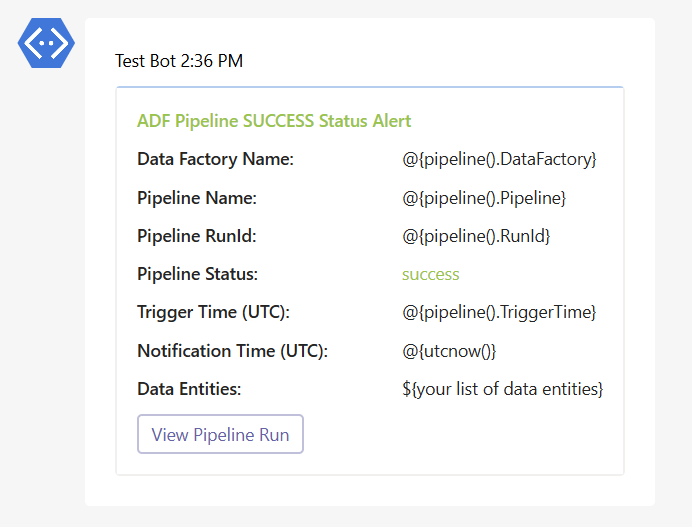Click the @{pipeline().TriggerTime} value

pyautogui.click(x=499, y=312)
